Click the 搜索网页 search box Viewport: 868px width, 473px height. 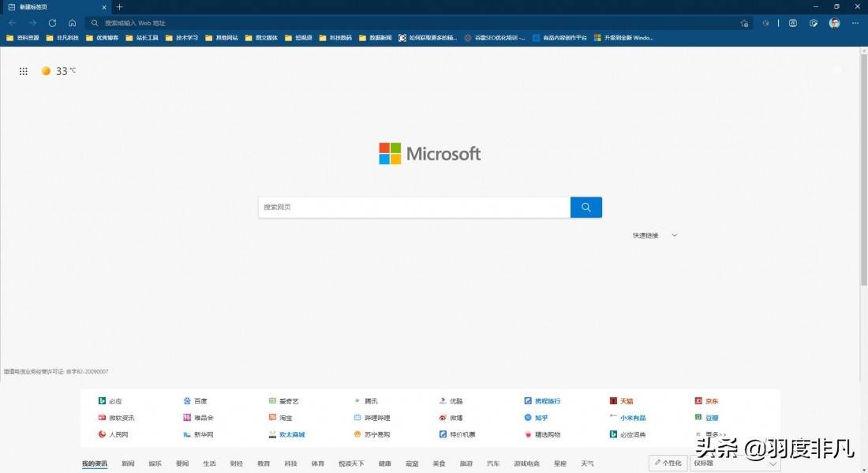414,207
